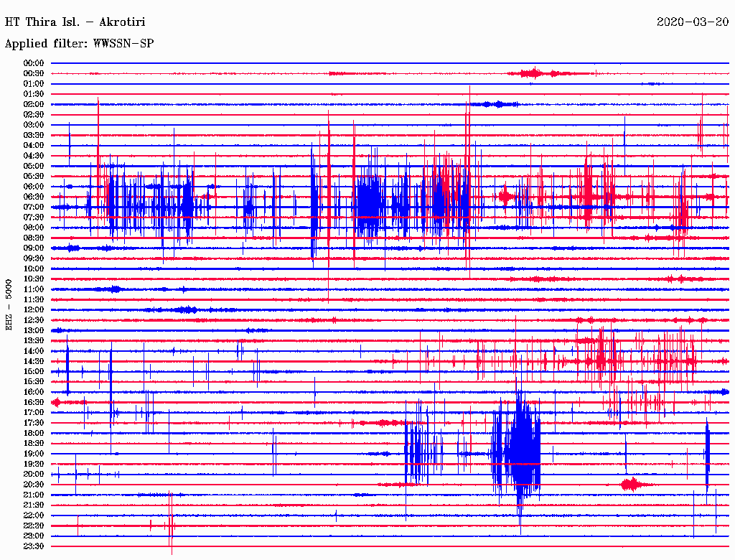
Task: Click the 05:00 time label
Action: (34, 166)
